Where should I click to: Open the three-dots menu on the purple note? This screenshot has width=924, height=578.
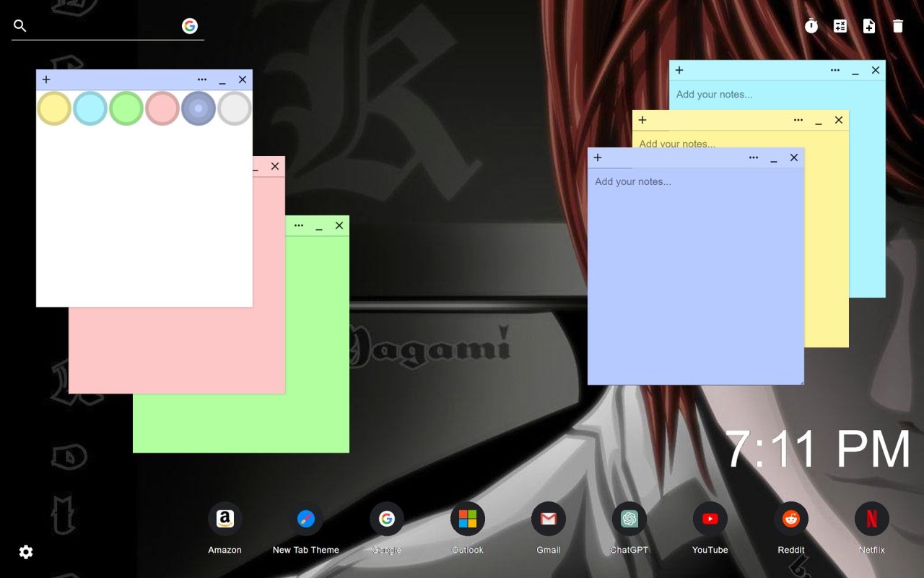[x=754, y=158]
